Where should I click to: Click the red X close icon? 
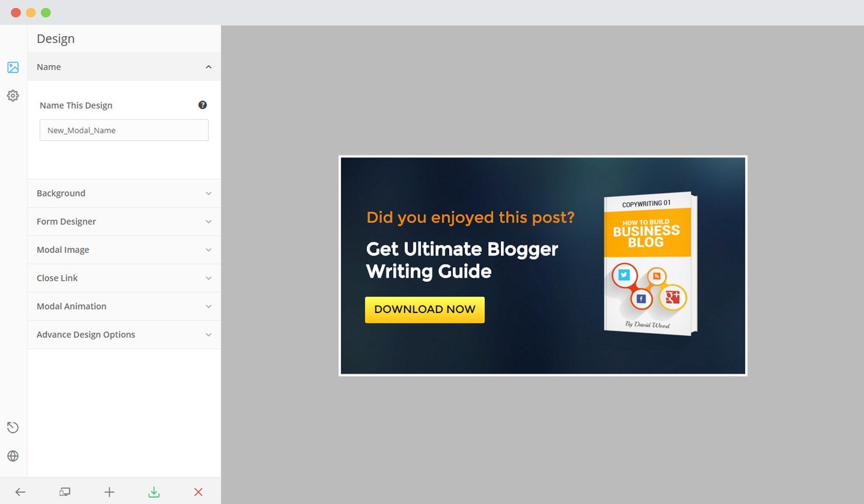click(x=198, y=492)
